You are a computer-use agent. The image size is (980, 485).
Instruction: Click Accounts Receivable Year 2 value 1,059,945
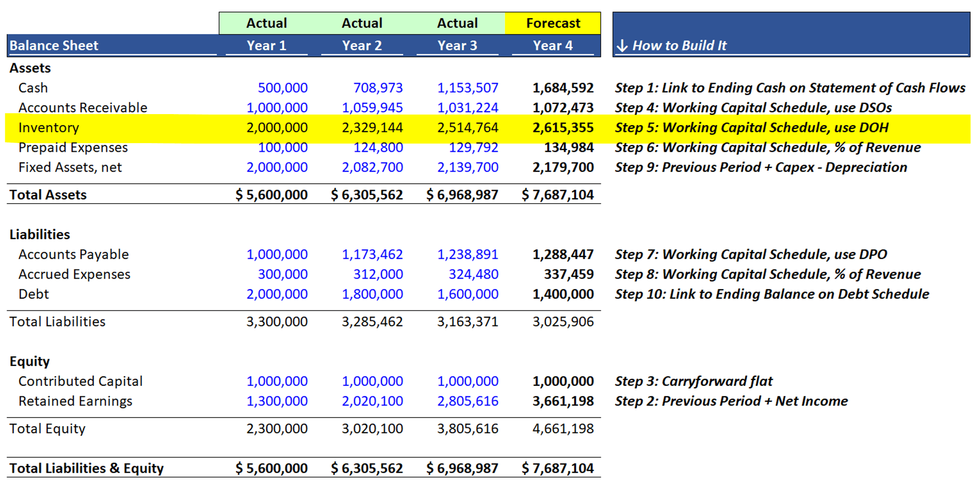tap(372, 108)
